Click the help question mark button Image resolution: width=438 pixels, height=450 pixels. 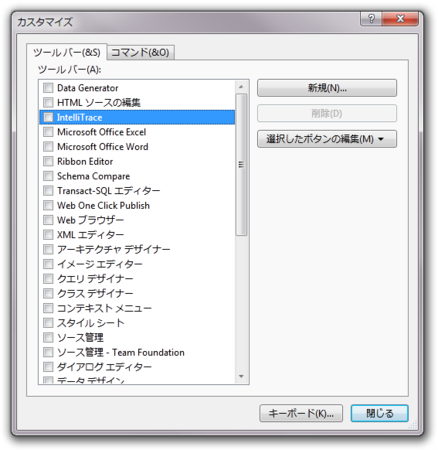(371, 19)
